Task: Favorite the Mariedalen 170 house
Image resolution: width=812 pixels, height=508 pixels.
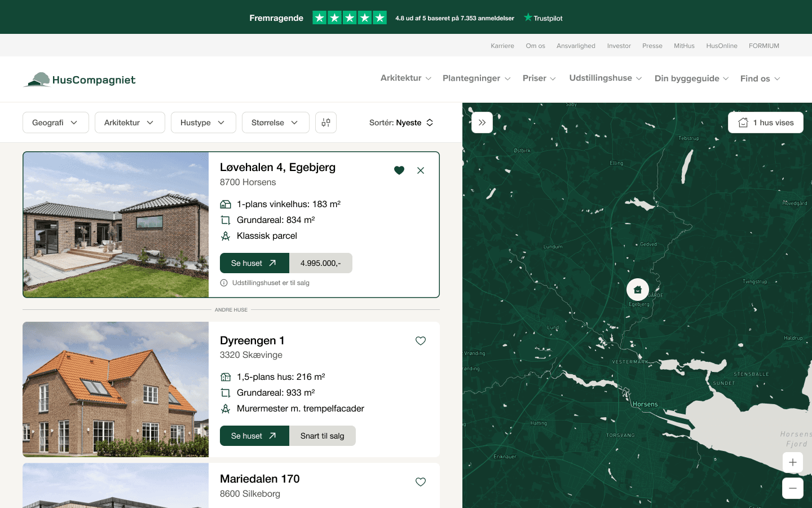Action: click(x=421, y=482)
